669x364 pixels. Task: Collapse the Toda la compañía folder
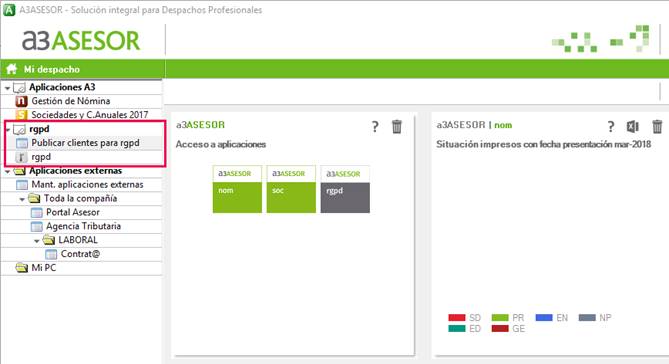pyautogui.click(x=22, y=199)
